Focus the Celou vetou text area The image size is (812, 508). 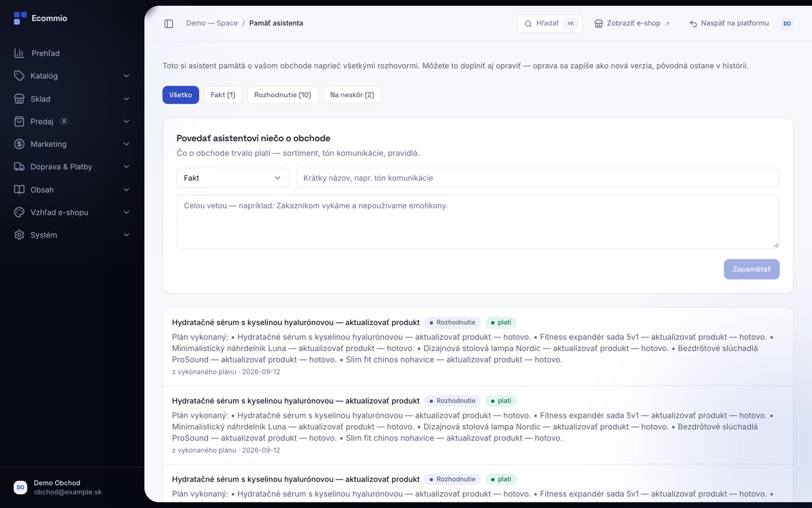click(478, 222)
